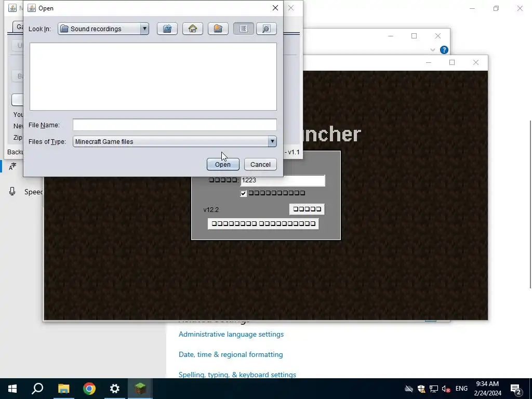
Task: Switch to List view in Open dialog
Action: click(x=244, y=29)
